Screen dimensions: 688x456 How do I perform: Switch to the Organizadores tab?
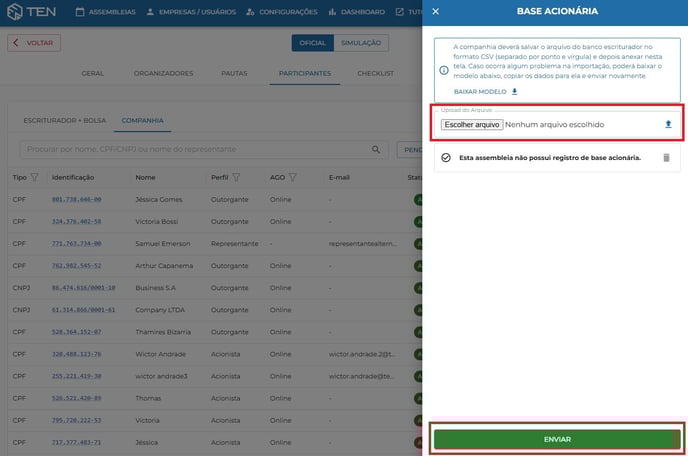pos(163,73)
